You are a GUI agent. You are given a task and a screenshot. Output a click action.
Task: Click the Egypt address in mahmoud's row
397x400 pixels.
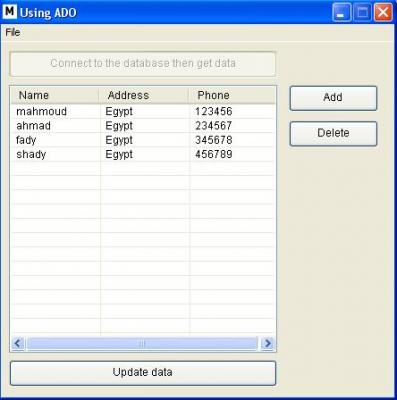pyautogui.click(x=119, y=111)
